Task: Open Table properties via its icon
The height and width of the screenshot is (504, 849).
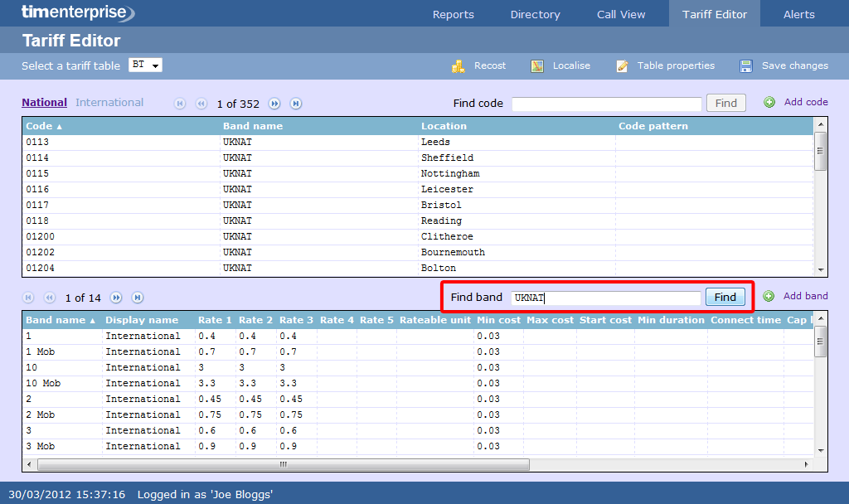Action: (622, 66)
